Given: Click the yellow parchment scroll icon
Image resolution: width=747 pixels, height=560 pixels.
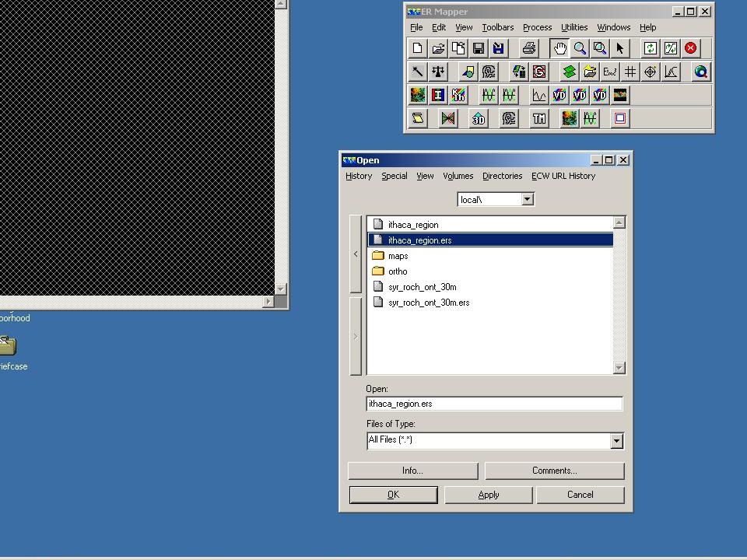Looking at the screenshot, I should click(417, 118).
